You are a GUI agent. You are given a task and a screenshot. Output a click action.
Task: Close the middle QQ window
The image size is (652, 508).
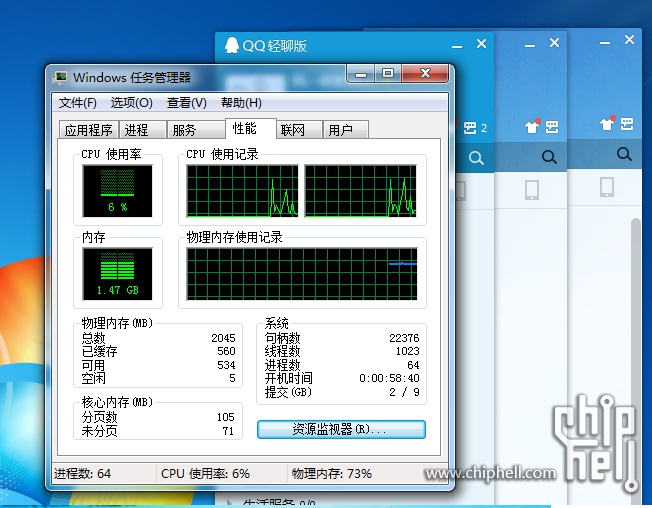(x=554, y=42)
